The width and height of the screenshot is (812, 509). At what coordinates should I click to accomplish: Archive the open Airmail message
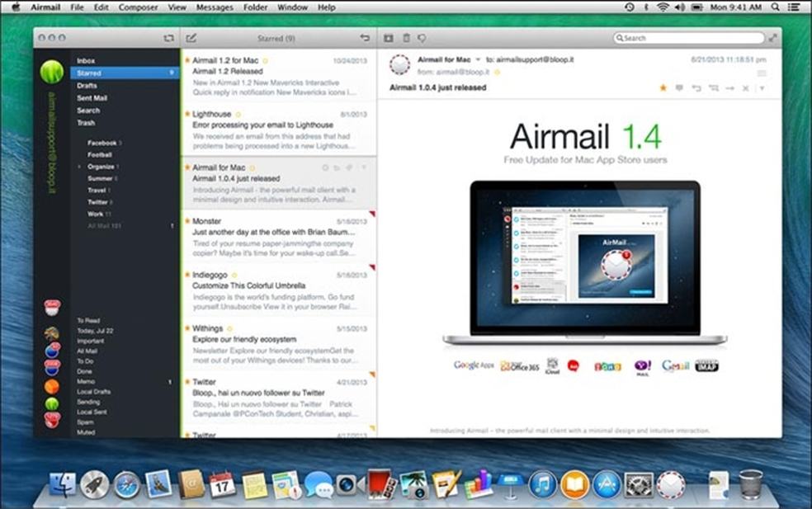pyautogui.click(x=388, y=38)
